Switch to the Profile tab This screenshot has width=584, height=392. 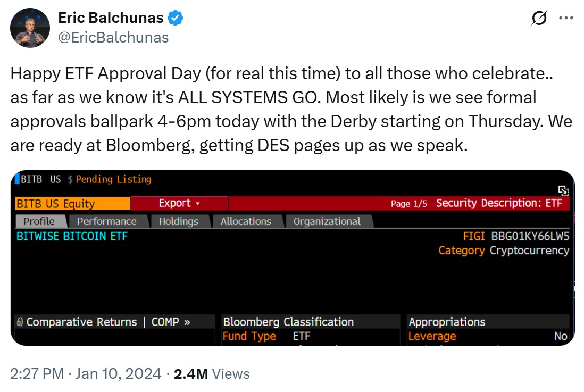pos(39,221)
